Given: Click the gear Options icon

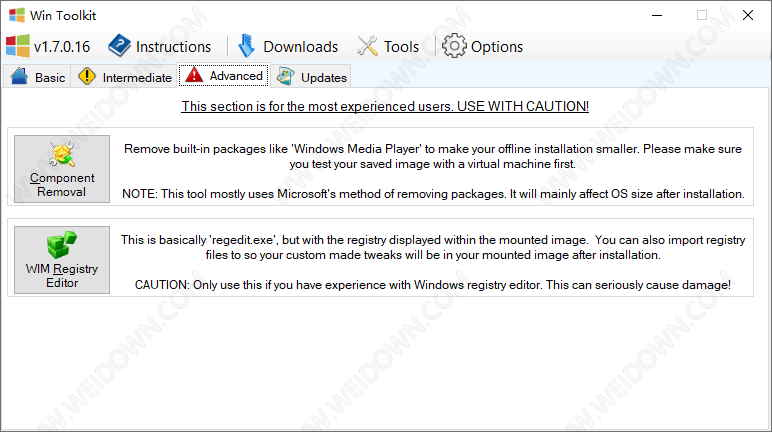Looking at the screenshot, I should point(454,46).
